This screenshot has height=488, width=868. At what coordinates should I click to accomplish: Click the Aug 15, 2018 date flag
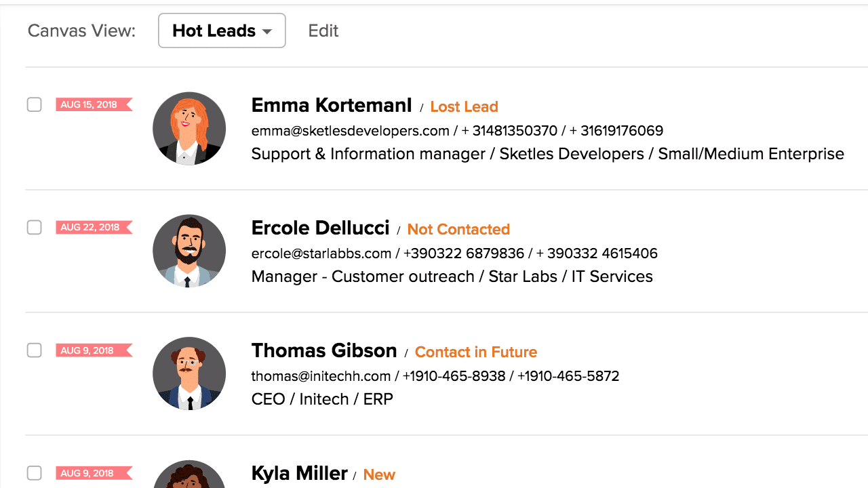pyautogui.click(x=93, y=104)
